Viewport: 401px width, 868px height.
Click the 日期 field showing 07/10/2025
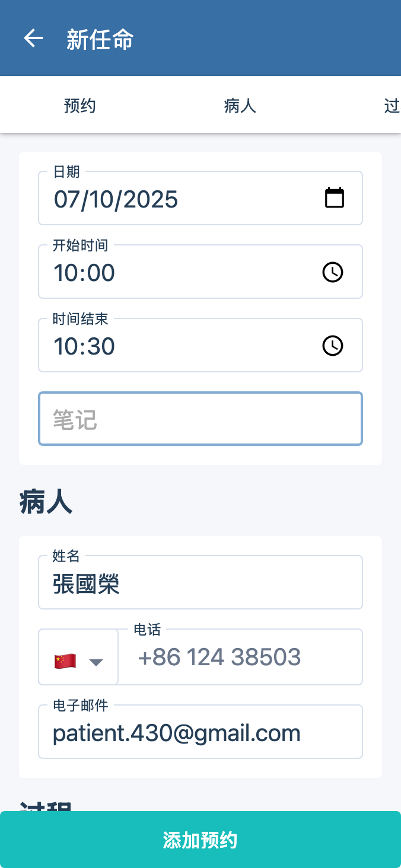[x=178, y=199]
